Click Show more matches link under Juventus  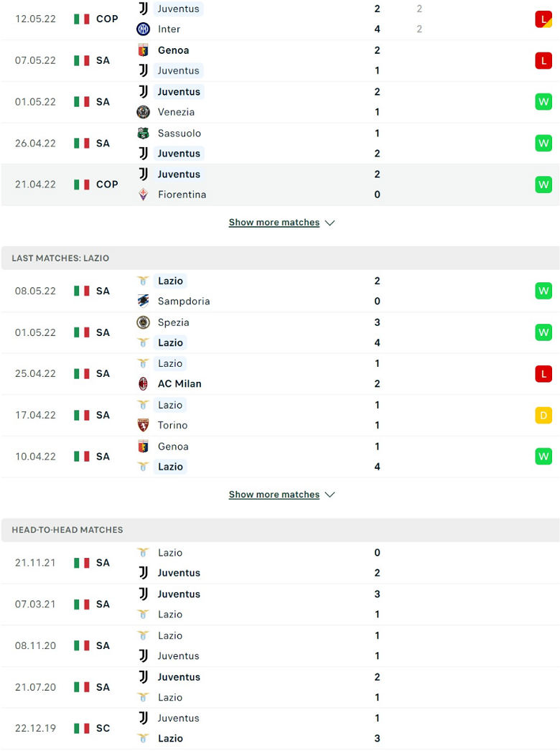tap(274, 223)
